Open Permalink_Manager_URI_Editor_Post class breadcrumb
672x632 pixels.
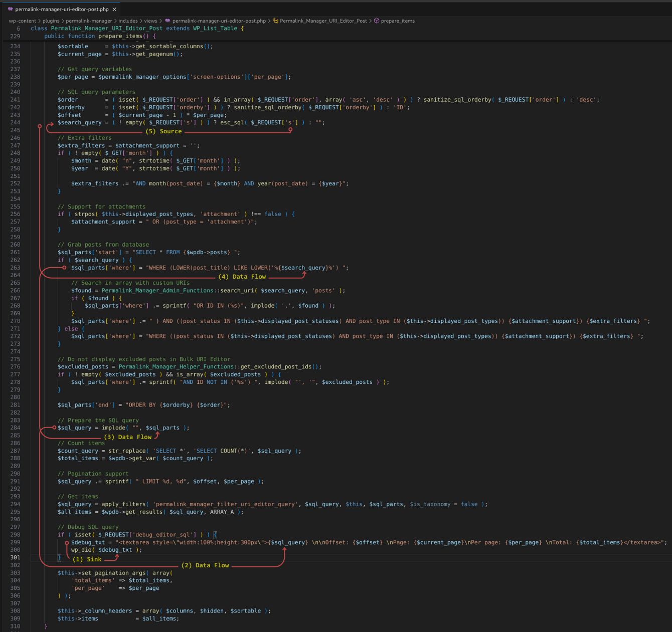click(x=323, y=21)
